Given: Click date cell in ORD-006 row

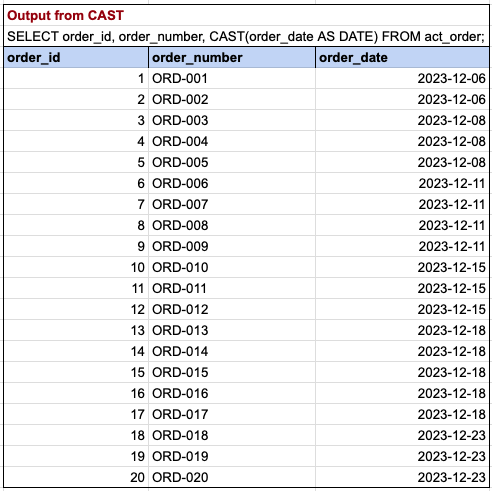Looking at the screenshot, I should point(402,184).
